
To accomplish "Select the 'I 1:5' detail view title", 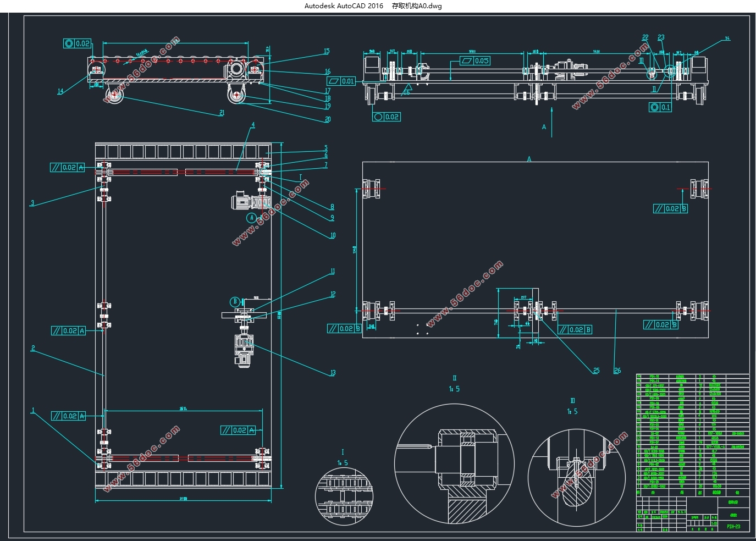I will (x=343, y=457).
